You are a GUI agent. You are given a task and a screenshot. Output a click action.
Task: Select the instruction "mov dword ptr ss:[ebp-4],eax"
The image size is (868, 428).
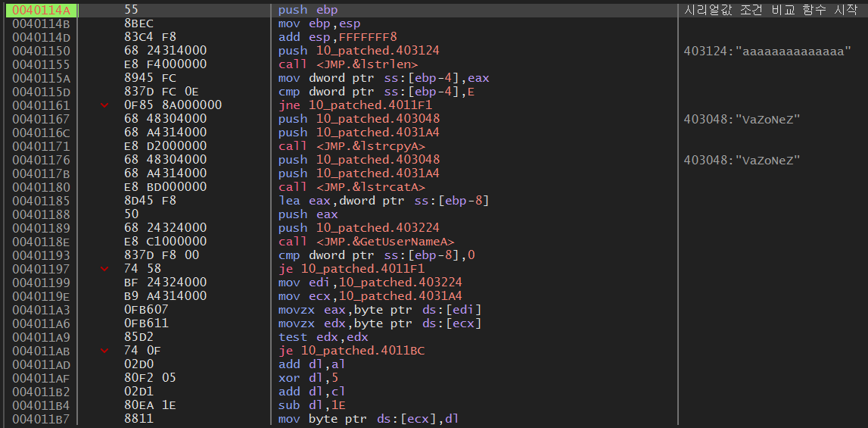coord(384,78)
